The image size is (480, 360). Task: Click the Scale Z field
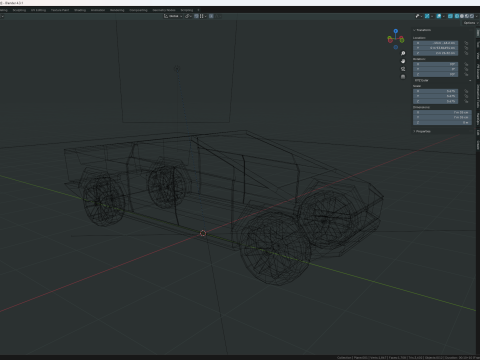coord(435,101)
